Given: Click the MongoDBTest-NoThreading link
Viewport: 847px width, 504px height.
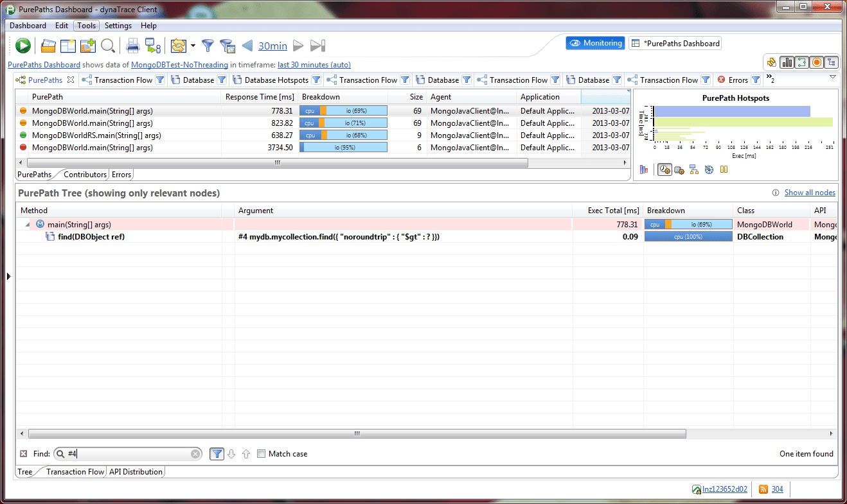Looking at the screenshot, I should click(x=179, y=65).
